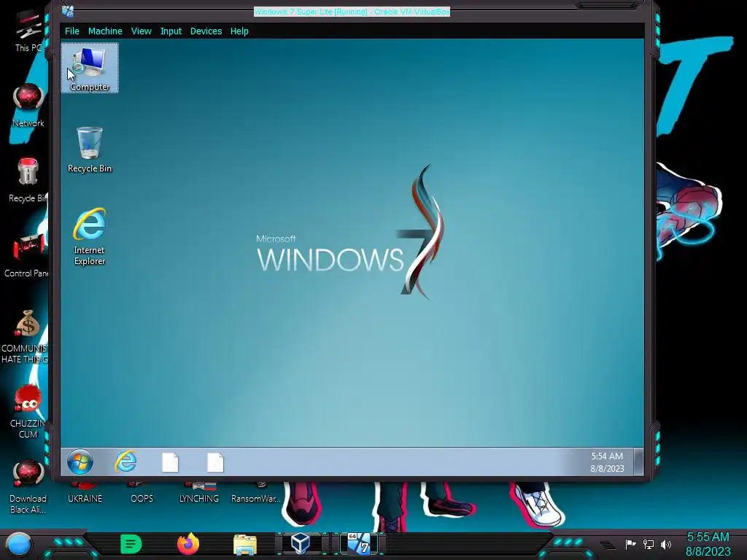Select the LYNCHING desktop item
747x560 pixels.
tap(199, 494)
